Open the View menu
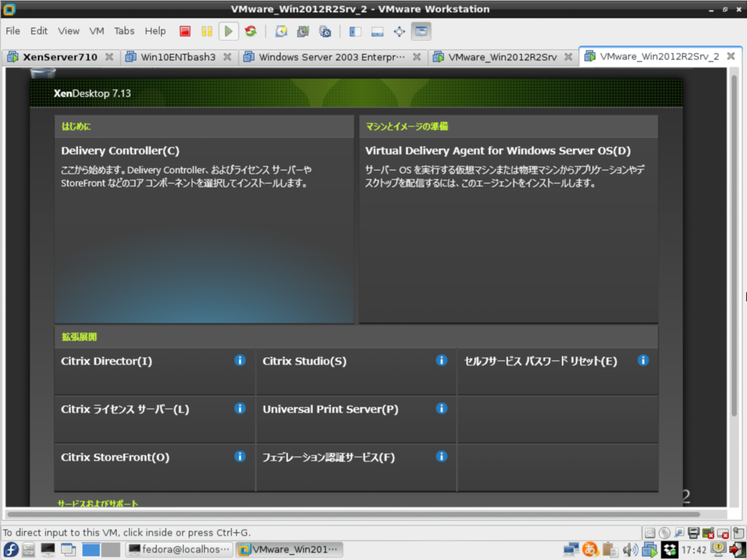This screenshot has height=560, width=747. point(69,31)
